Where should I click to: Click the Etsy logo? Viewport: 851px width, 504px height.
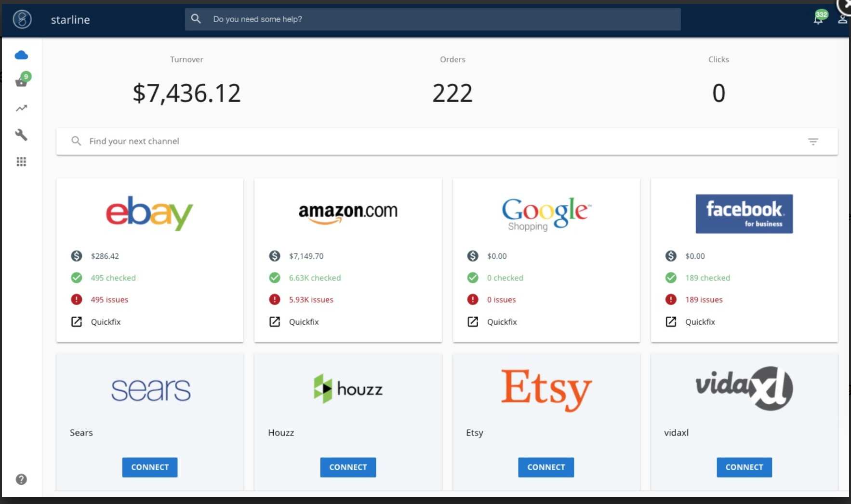click(546, 390)
